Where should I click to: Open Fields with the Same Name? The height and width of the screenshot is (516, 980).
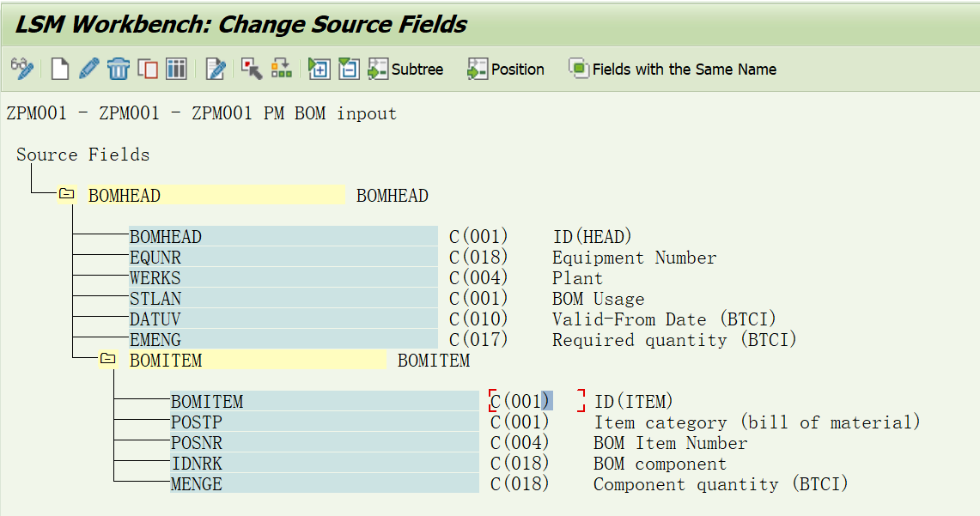[673, 69]
